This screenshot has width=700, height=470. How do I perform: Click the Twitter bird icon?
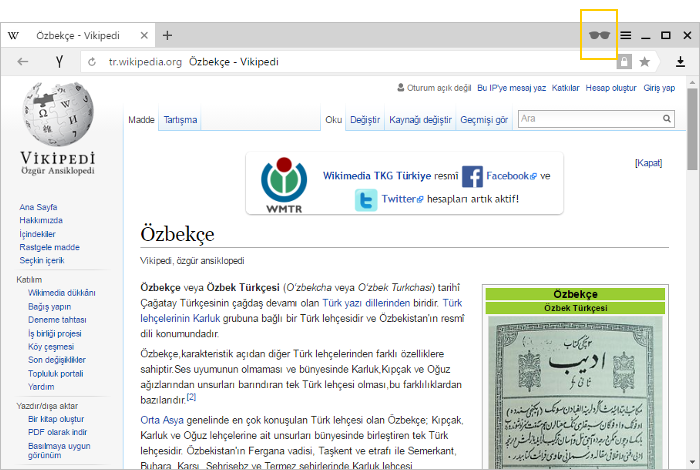pos(366,200)
